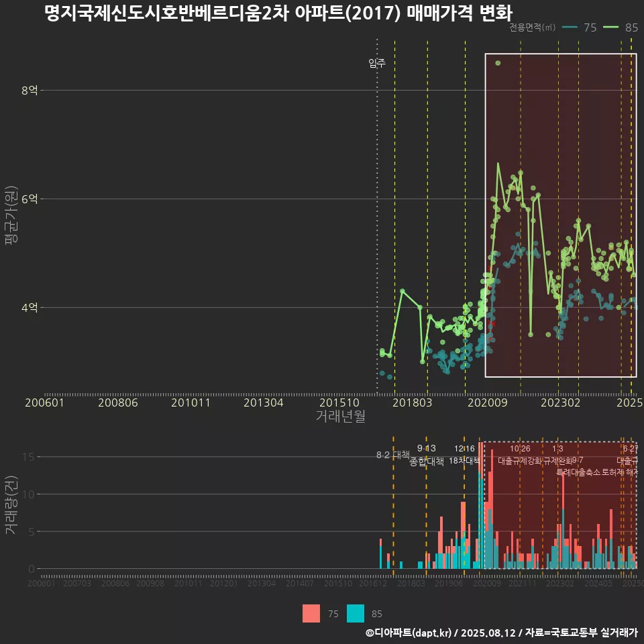
Task: Click the '평균가(원)' y-axis title
Action: pos(11,215)
